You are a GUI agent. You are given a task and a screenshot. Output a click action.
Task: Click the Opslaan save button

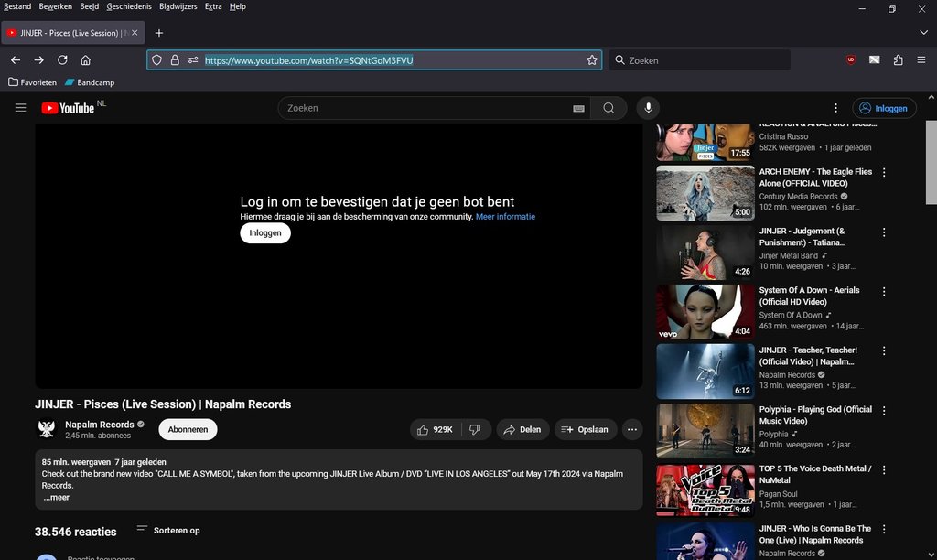coord(585,430)
